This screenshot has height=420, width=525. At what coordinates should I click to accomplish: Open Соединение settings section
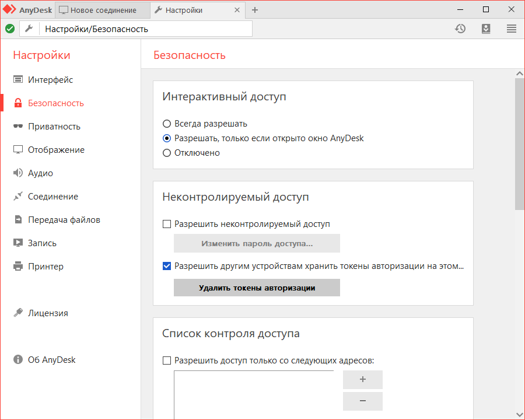pos(52,196)
